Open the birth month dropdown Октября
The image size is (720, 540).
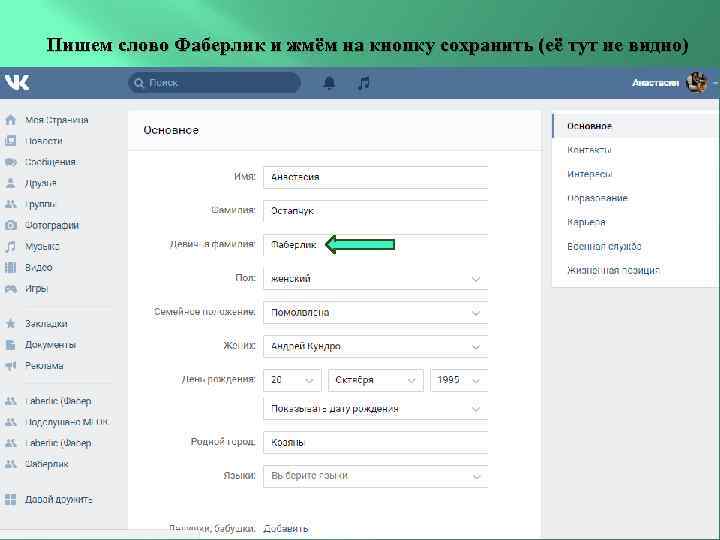(376, 380)
